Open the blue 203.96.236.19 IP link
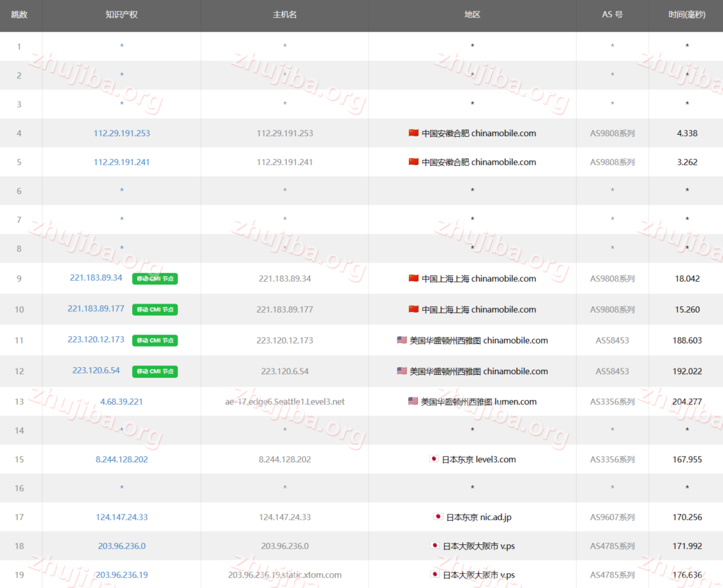723x588 pixels. pyautogui.click(x=121, y=575)
